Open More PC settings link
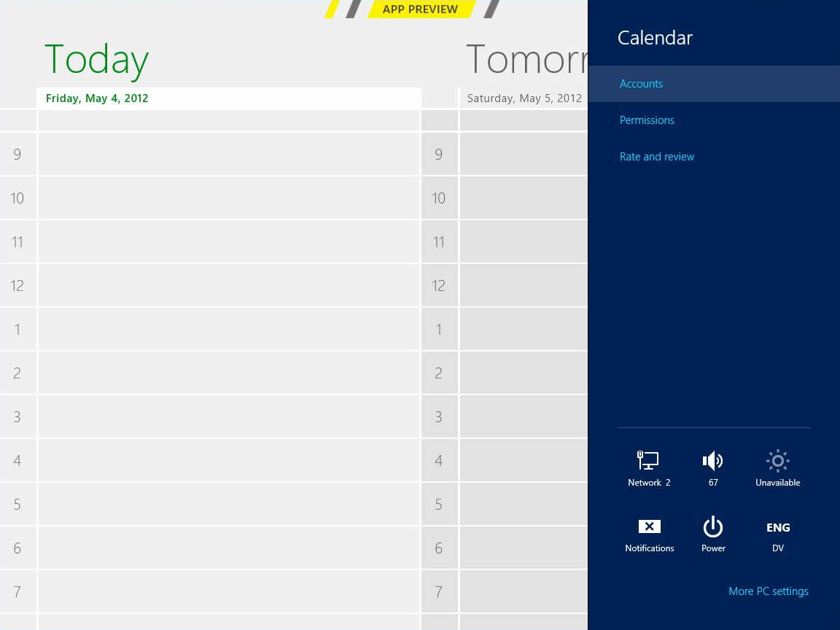The width and height of the screenshot is (840, 630). 768,591
